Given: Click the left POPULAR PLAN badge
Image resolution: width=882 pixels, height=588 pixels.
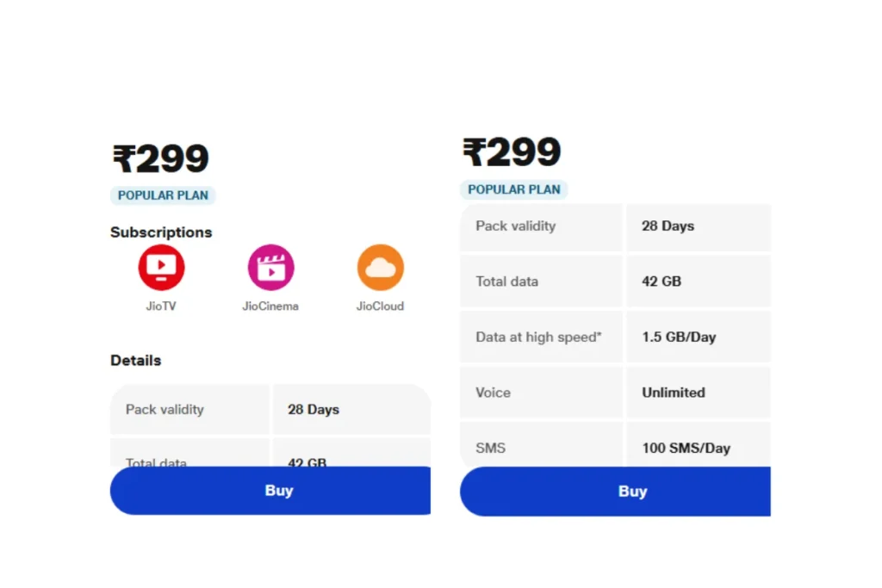Looking at the screenshot, I should 163,195.
